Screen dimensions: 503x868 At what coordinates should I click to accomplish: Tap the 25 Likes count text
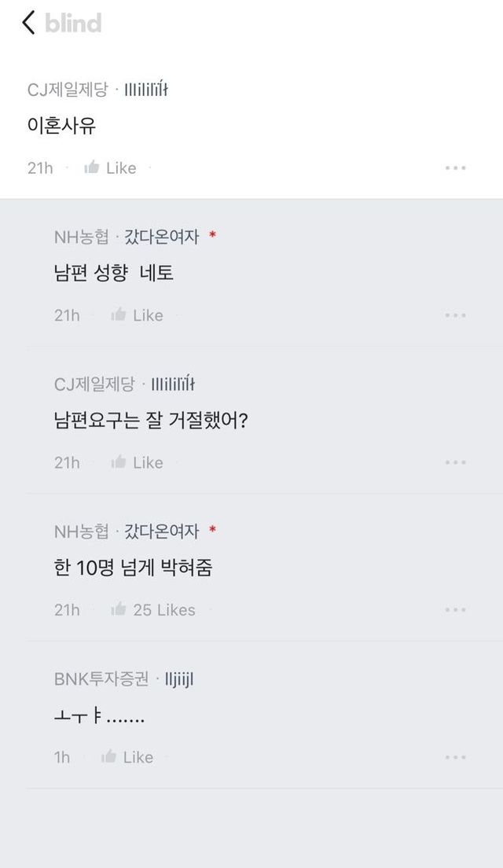[x=164, y=610]
